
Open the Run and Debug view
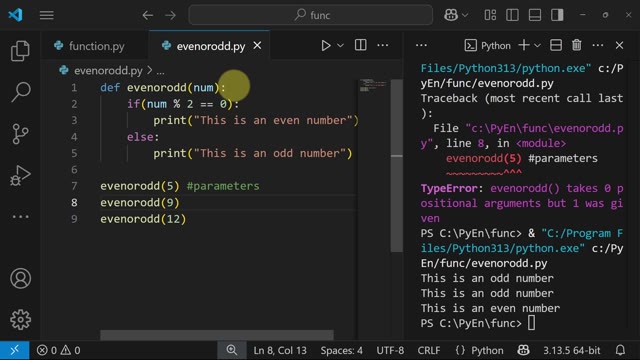point(20,176)
